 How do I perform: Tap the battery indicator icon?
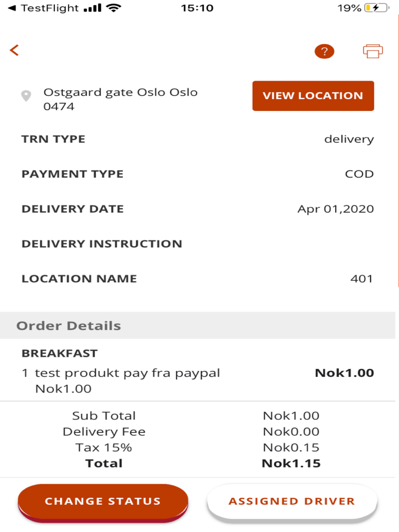click(x=375, y=8)
